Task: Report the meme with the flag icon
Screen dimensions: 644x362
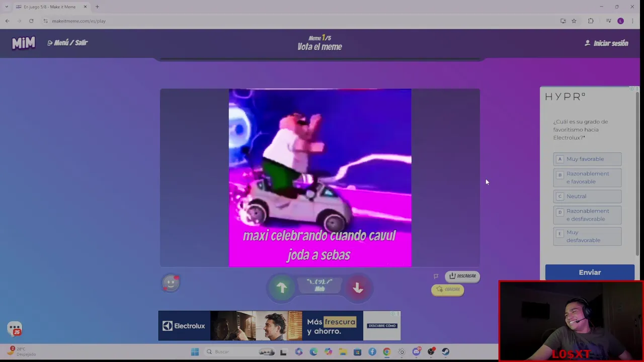Action: pyautogui.click(x=436, y=276)
